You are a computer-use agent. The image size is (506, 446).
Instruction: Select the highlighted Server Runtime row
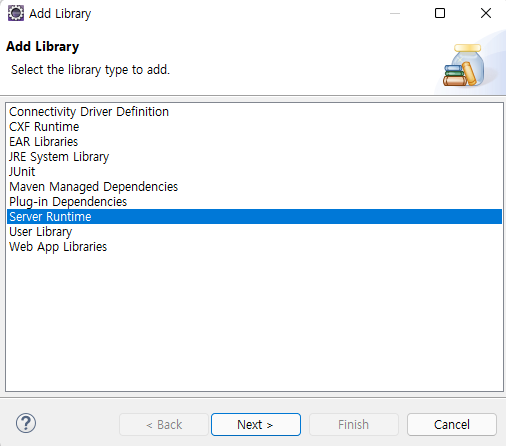click(254, 217)
